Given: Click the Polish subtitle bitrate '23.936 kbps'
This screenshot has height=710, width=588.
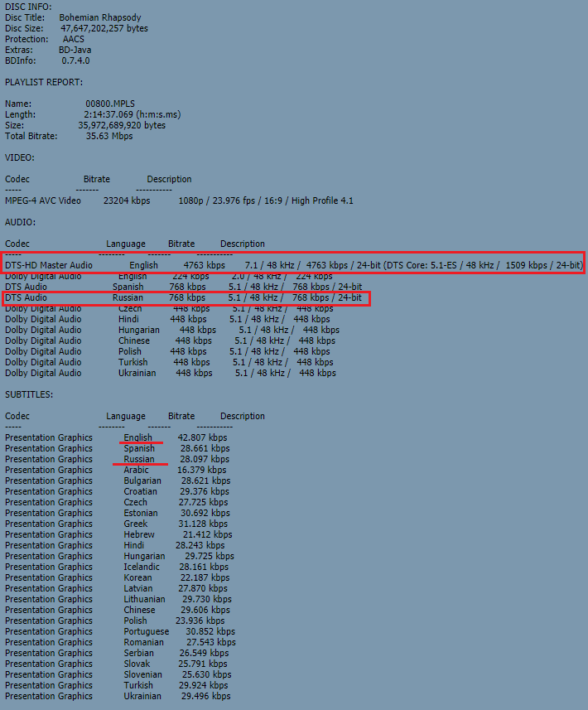Looking at the screenshot, I should coord(200,621).
